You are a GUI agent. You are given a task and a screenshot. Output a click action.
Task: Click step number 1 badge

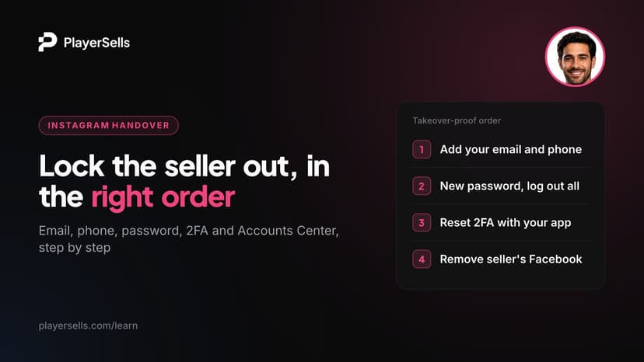[422, 149]
